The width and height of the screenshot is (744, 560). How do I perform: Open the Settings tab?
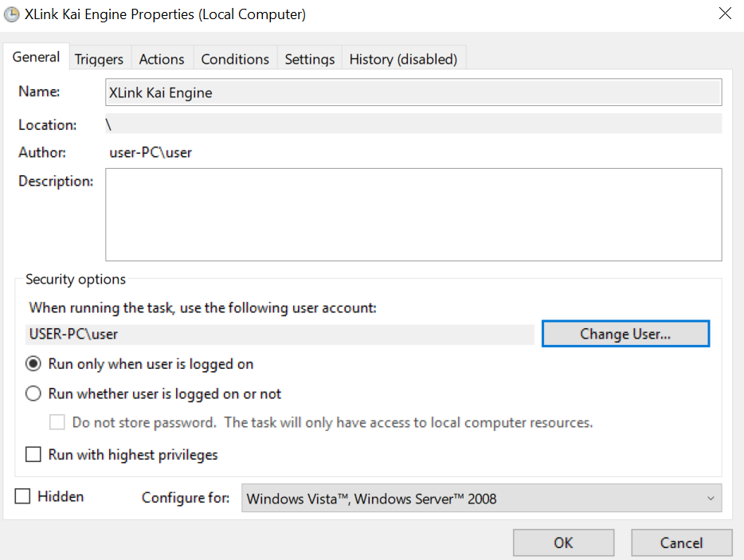309,59
